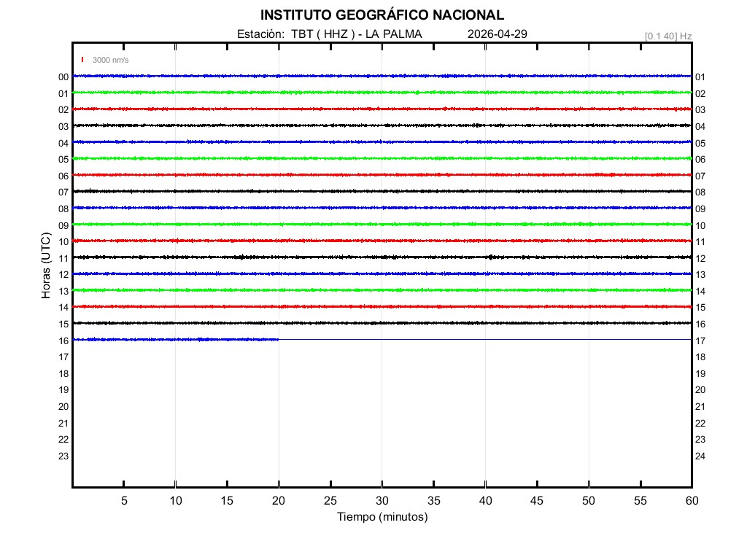Click the INSTITUTO GEOGRÁFICO NACIONAL title
This screenshot has height=560, width=747.
382,15
